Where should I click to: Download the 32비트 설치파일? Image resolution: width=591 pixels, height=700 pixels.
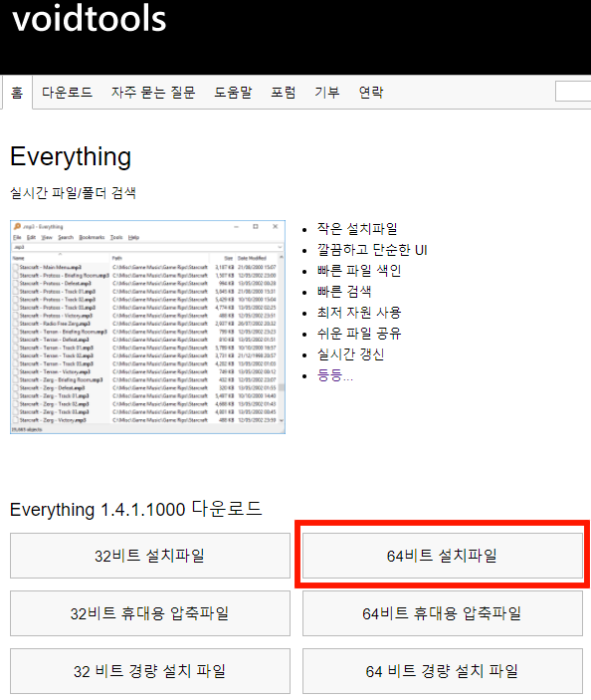150,556
